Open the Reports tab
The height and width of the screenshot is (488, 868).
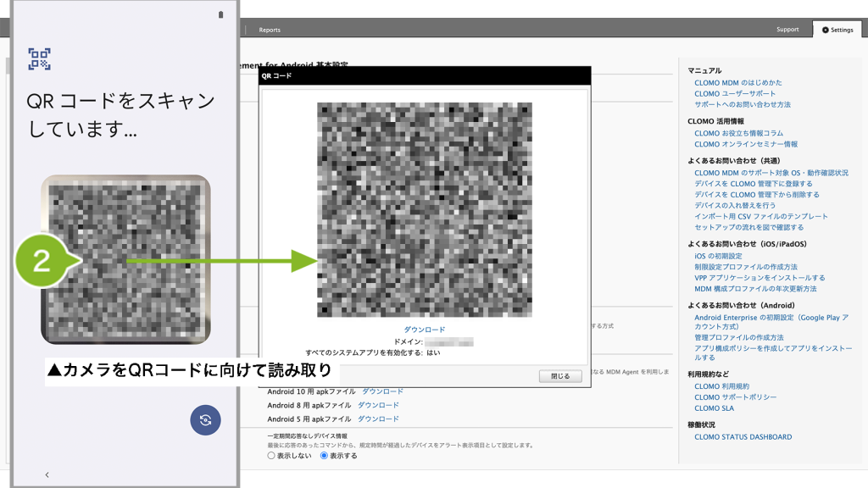pyautogui.click(x=270, y=30)
